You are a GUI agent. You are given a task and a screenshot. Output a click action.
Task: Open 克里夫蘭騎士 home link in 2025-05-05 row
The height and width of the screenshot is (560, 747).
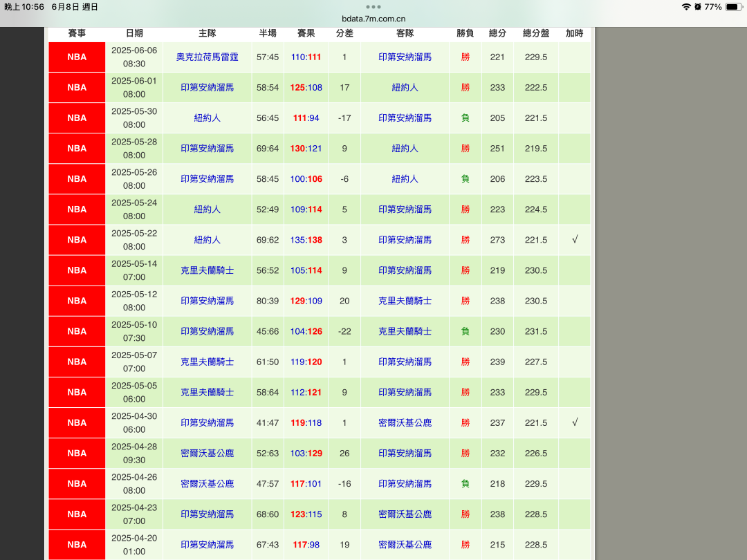pyautogui.click(x=207, y=393)
